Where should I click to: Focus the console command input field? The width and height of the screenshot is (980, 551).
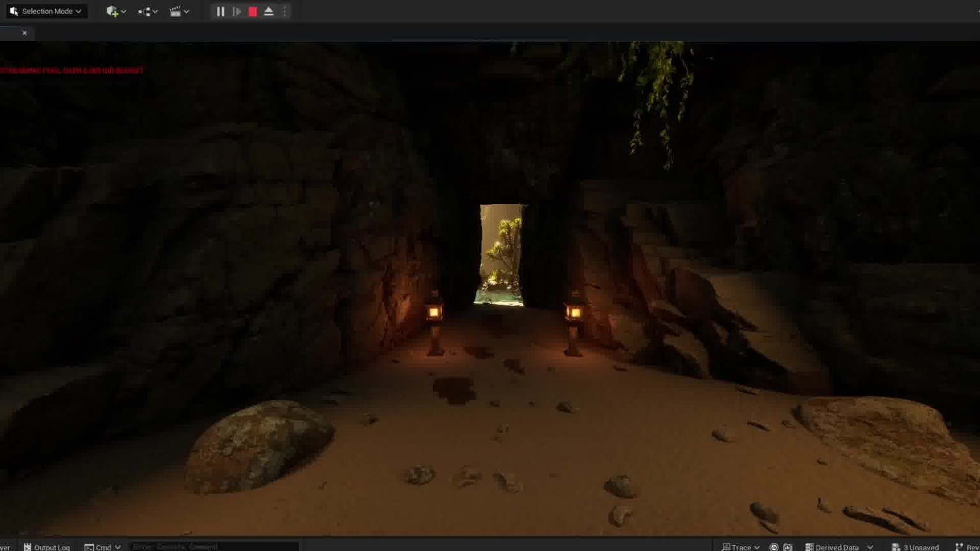point(214,547)
